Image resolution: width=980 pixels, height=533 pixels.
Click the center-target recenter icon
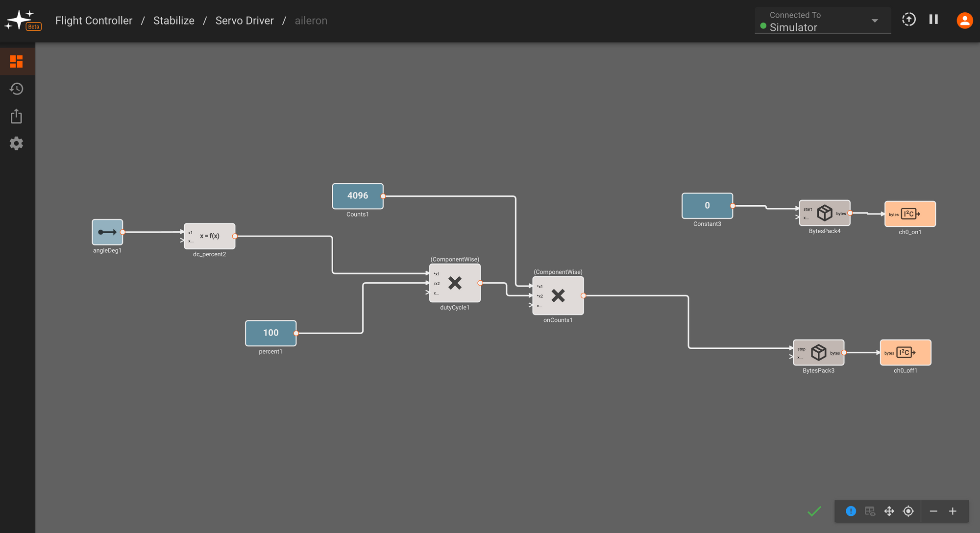click(x=908, y=511)
